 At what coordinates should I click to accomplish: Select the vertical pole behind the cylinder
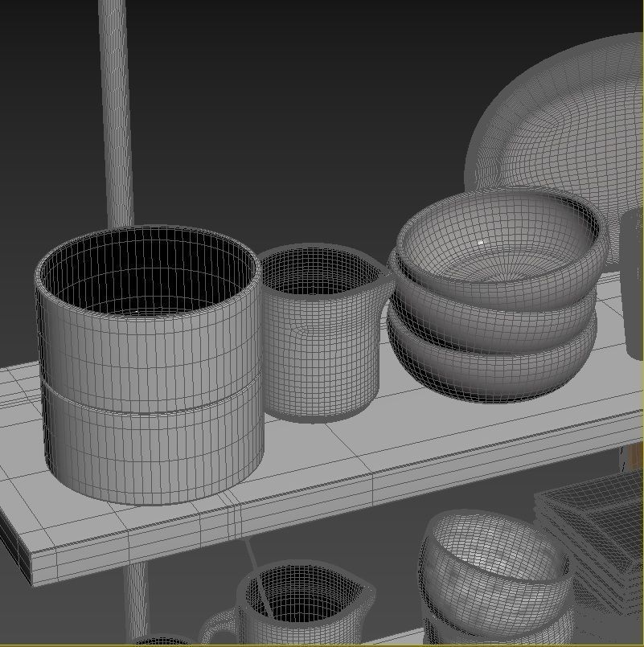117,113
